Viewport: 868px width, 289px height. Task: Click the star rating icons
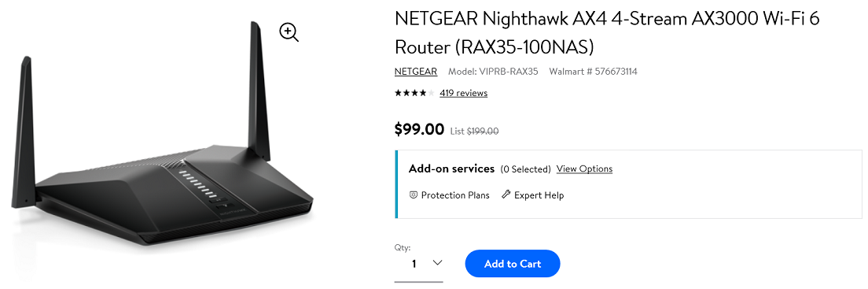pyautogui.click(x=414, y=93)
